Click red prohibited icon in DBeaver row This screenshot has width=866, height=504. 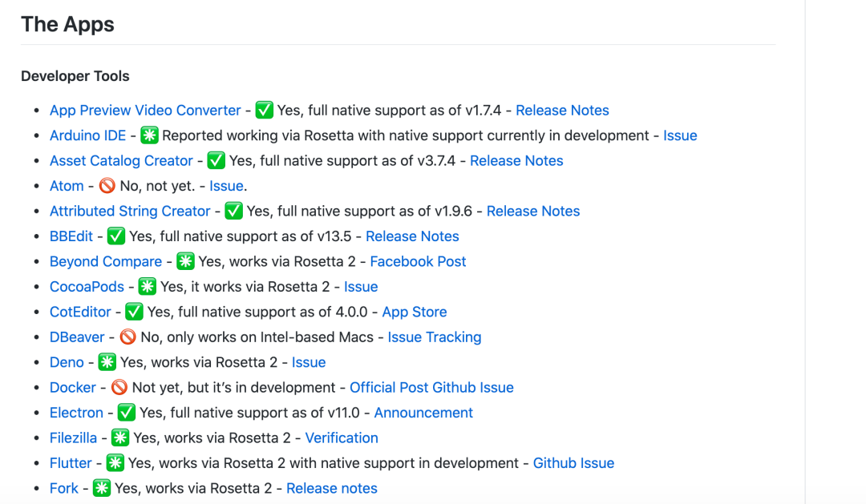127,337
